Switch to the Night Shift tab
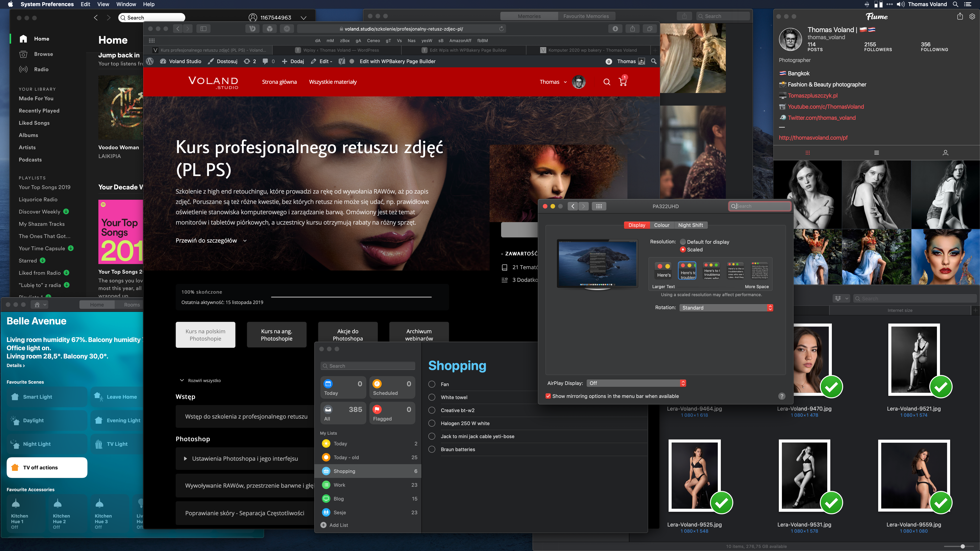Screen dimensions: 980x551 (690, 225)
